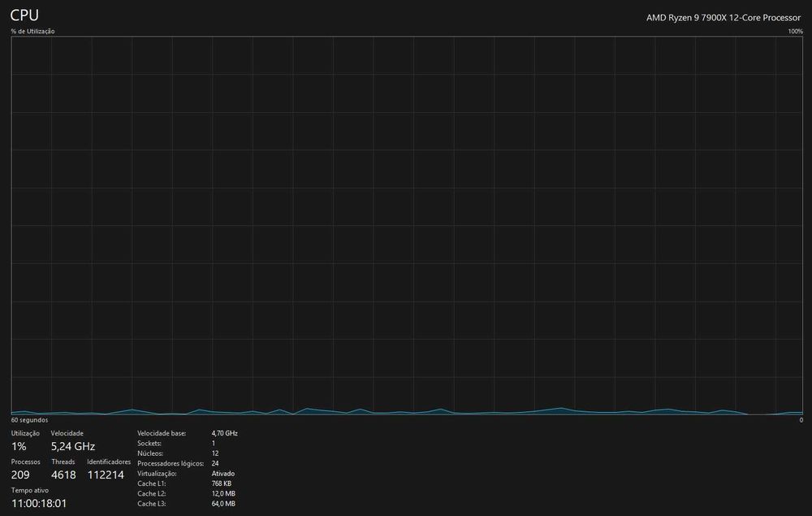Click the 5,24 GHz speed value
Screen dimensions: 812x516
click(x=73, y=446)
